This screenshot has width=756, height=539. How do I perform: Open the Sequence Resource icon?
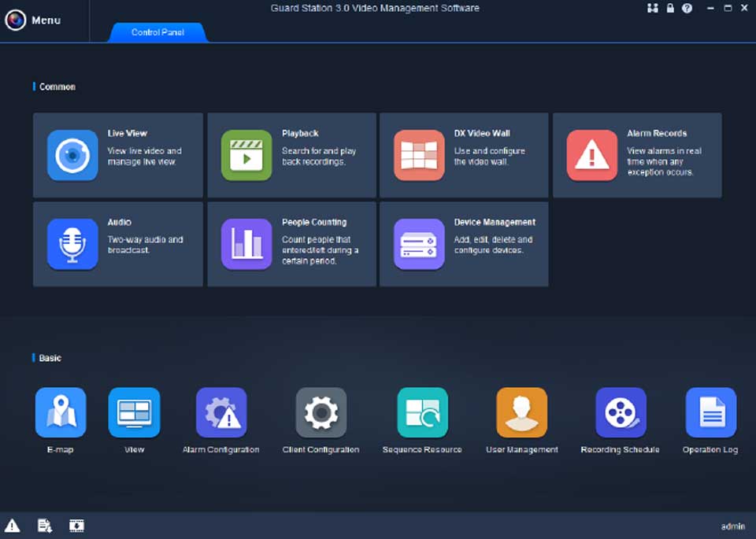pyautogui.click(x=422, y=412)
